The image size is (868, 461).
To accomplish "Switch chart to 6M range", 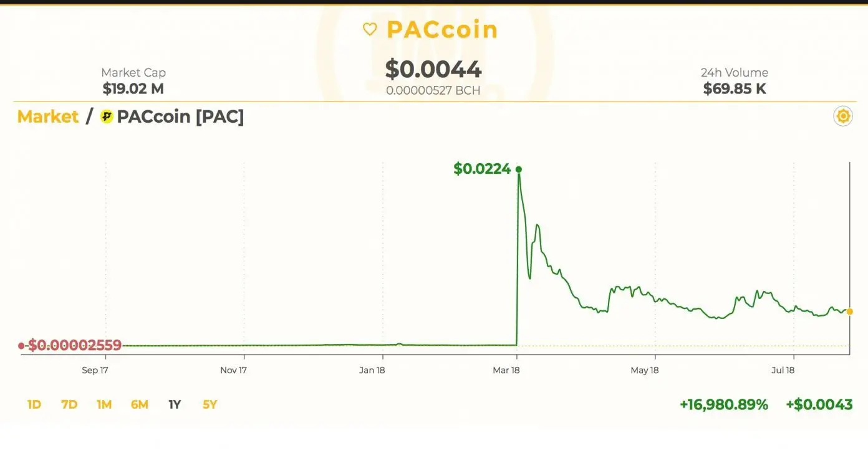I will (140, 405).
